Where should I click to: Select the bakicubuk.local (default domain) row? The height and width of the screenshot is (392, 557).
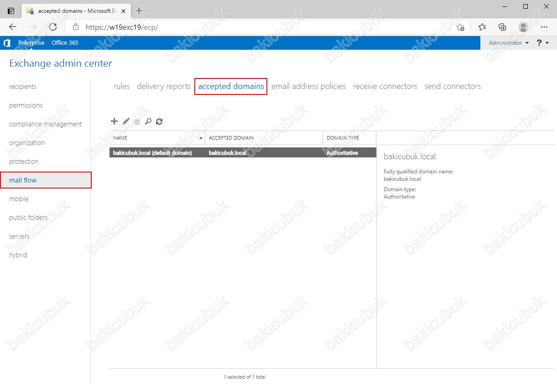(x=243, y=153)
